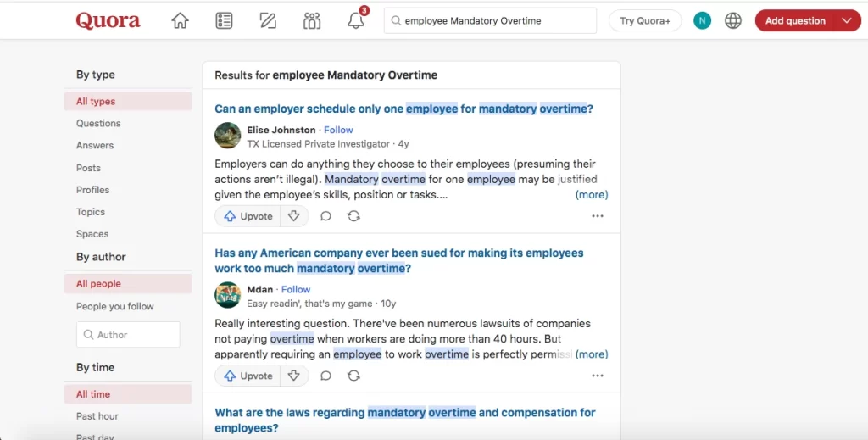Screen dimensions: 868x440
Task: Click the 'By author' heading
Action: click(101, 257)
